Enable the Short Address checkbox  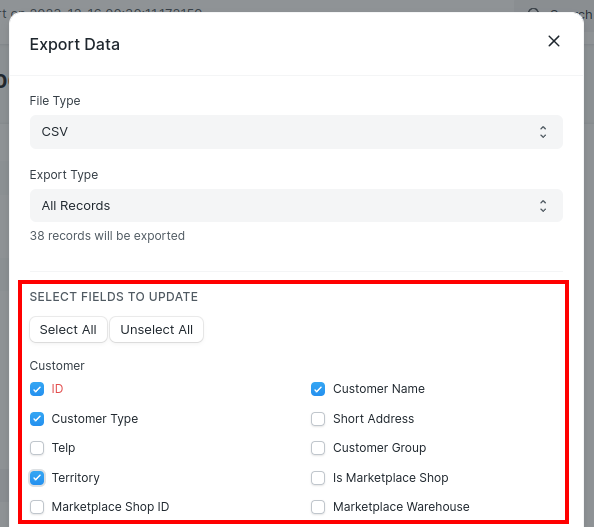pyautogui.click(x=318, y=419)
